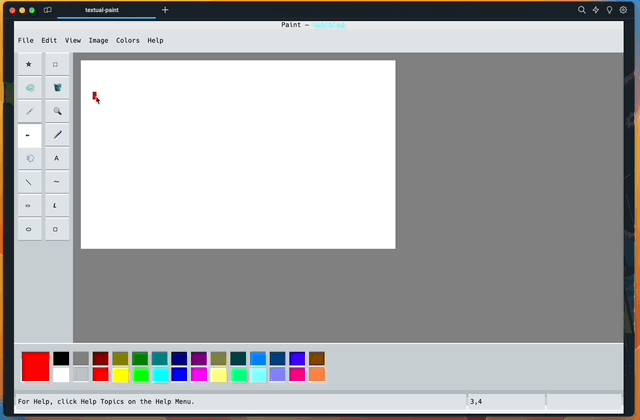Open the Image menu
Viewport: 640px width, 420px height.
(98, 41)
